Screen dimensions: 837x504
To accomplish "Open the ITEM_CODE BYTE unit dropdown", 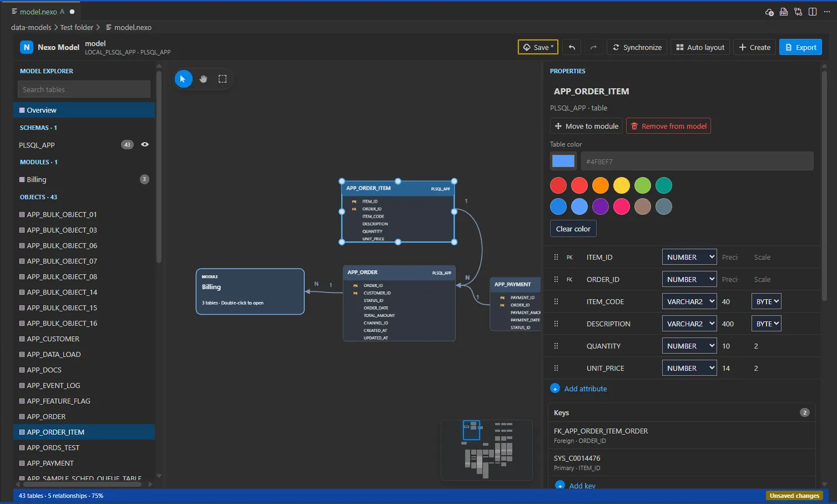I will (767, 301).
